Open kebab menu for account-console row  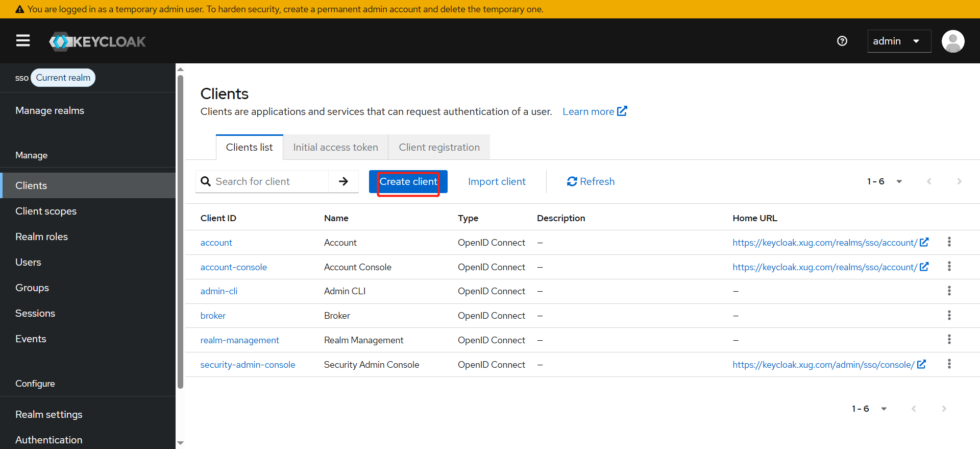pyautogui.click(x=949, y=266)
